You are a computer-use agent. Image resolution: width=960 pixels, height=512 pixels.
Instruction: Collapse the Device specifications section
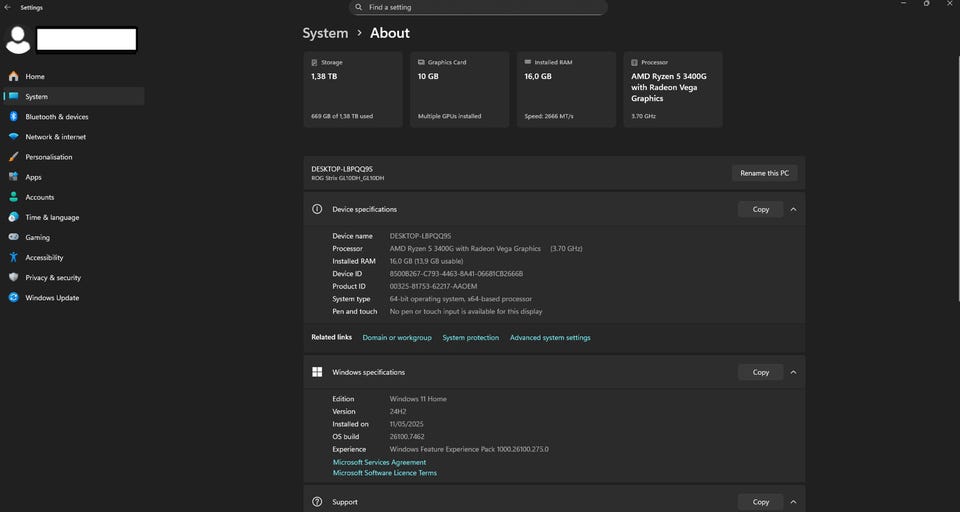(793, 209)
